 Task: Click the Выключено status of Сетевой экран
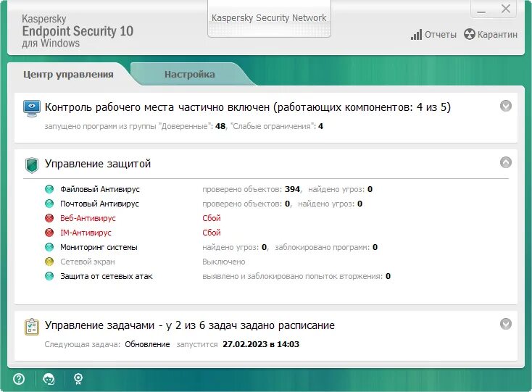coord(223,262)
